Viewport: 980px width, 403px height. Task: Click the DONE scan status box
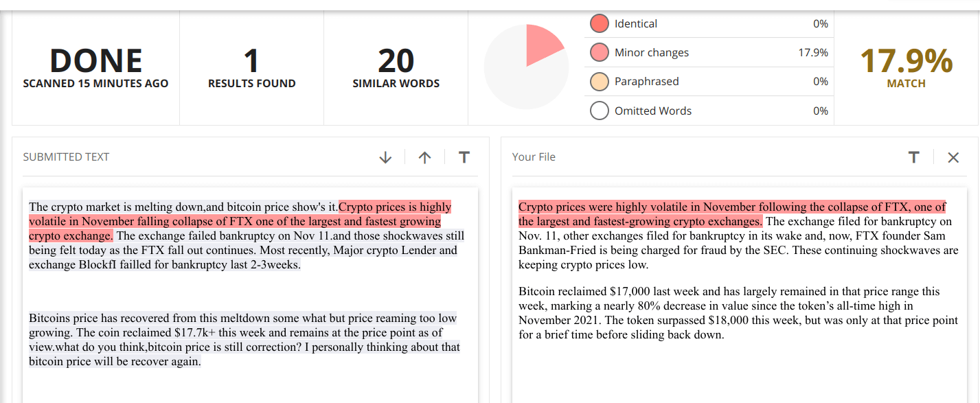pos(95,68)
